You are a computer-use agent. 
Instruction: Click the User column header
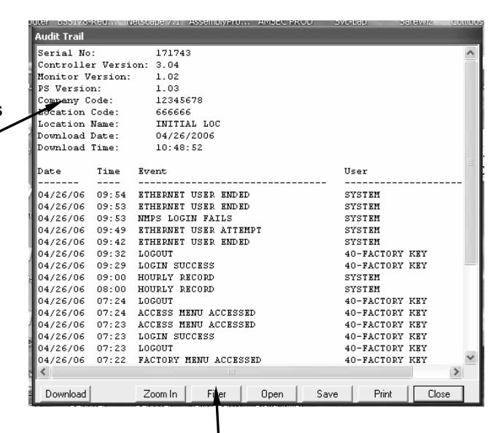point(356,171)
